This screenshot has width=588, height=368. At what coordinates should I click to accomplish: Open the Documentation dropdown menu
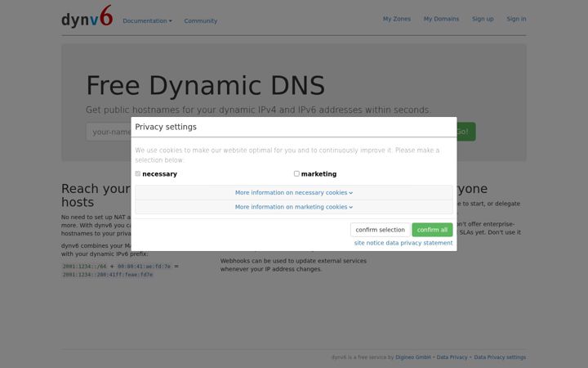(x=147, y=21)
